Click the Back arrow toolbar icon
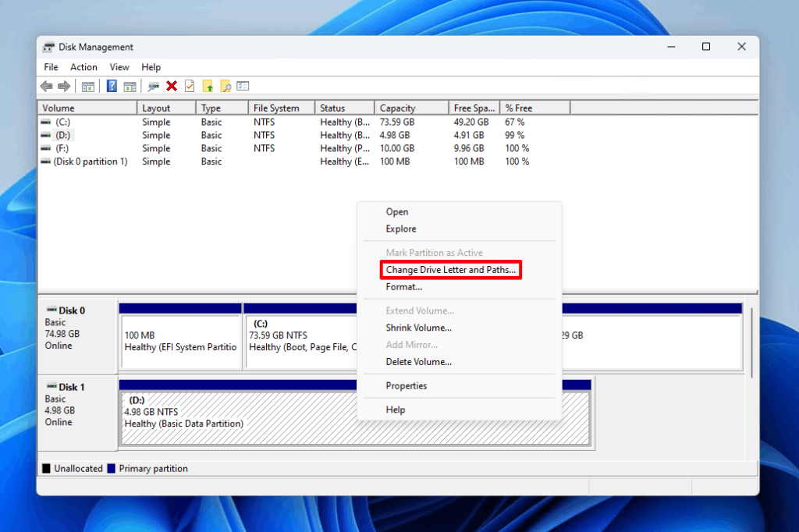This screenshot has width=799, height=532. tap(46, 86)
